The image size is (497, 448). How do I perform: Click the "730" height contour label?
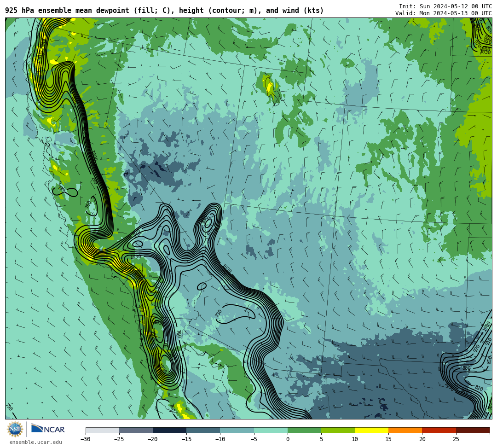pyautogui.click(x=219, y=313)
